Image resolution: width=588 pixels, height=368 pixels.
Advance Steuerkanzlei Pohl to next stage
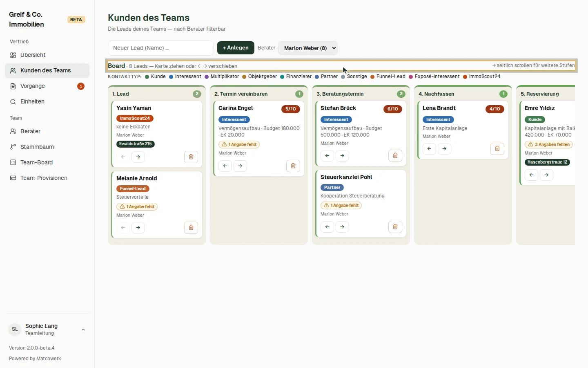tap(343, 227)
